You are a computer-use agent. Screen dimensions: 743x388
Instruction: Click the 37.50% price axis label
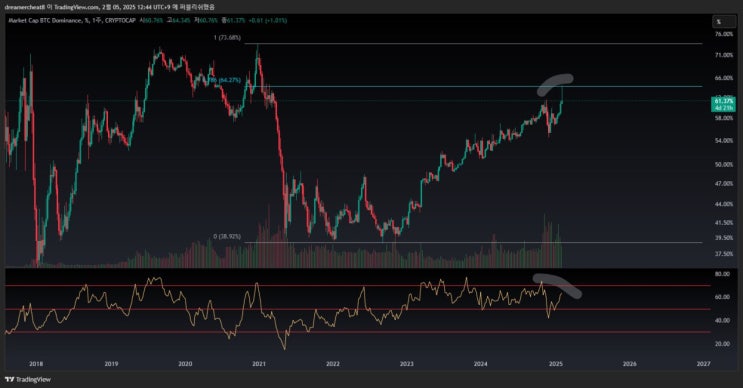[724, 254]
